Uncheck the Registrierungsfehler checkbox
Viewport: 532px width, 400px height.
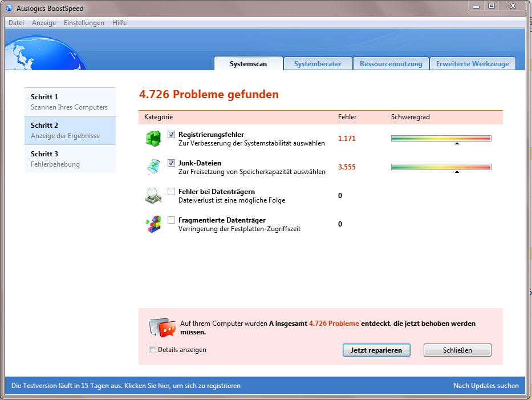(x=171, y=135)
